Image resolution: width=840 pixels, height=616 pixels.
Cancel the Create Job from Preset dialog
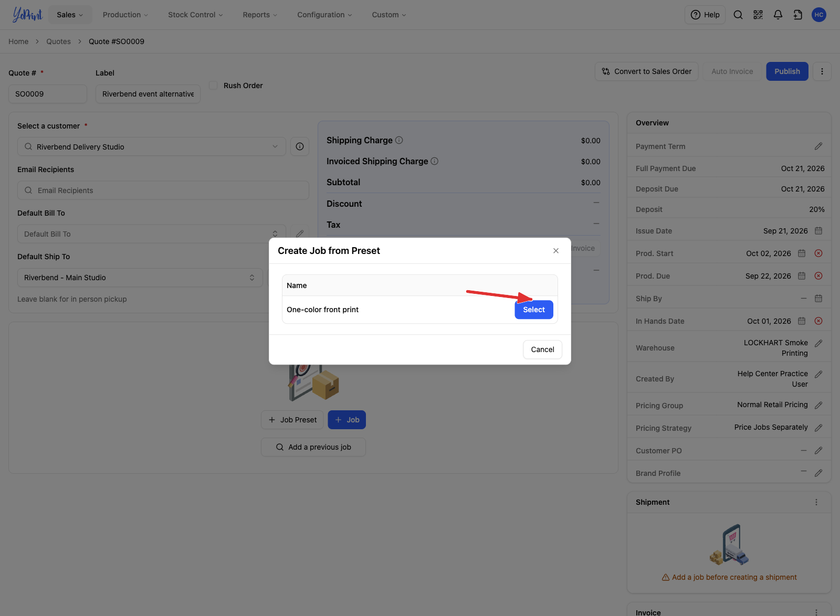click(x=542, y=349)
